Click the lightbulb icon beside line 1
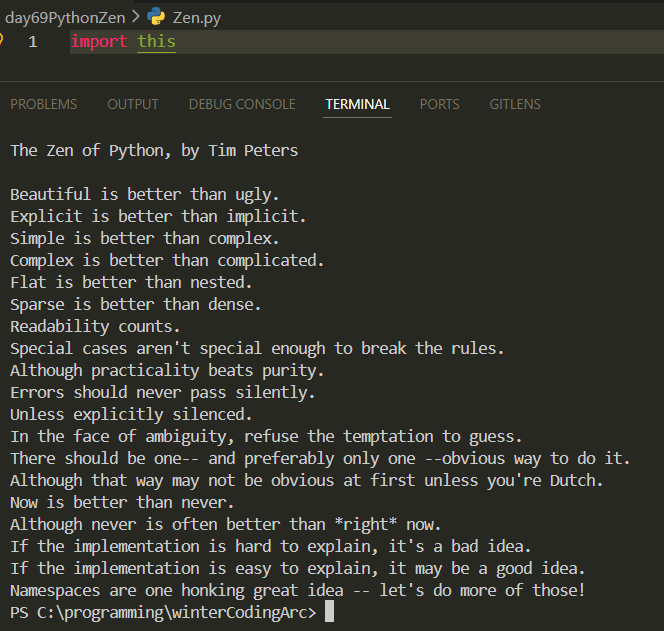This screenshot has height=631, width=664. (1, 39)
